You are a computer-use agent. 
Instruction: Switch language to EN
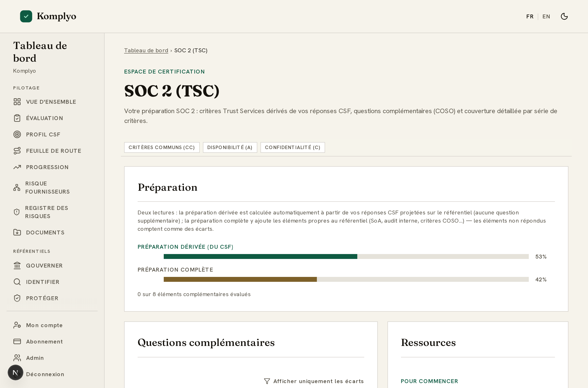click(546, 17)
